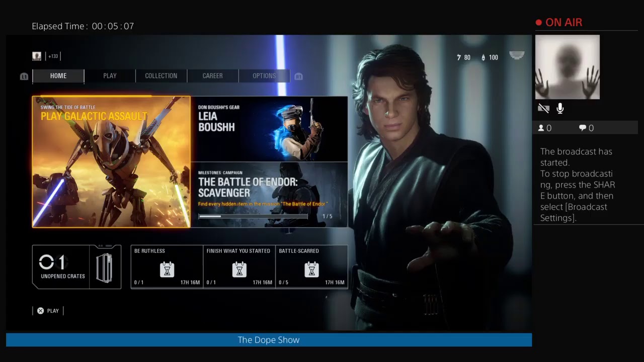Go to the CAREER tab
Screen dimensions: 644x362
coord(212,76)
